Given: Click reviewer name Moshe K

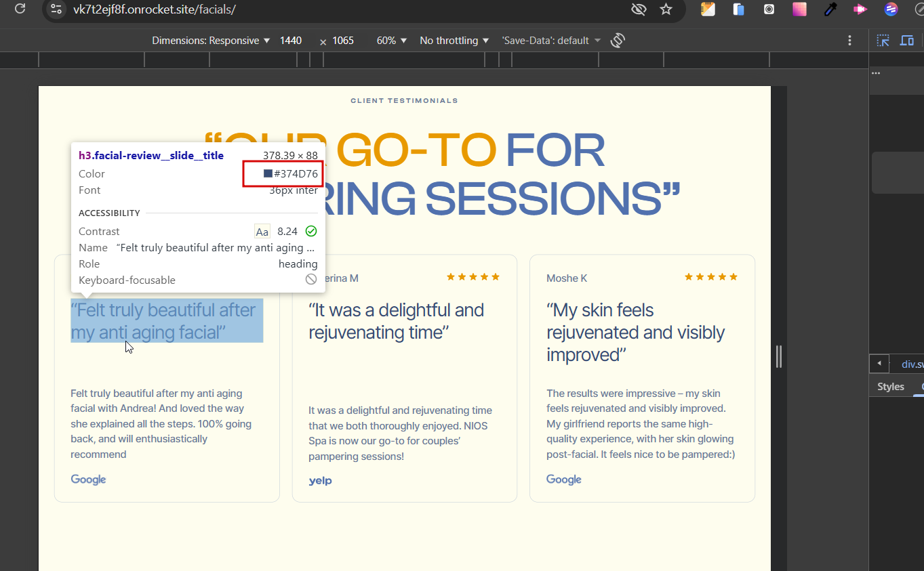Looking at the screenshot, I should 567,278.
